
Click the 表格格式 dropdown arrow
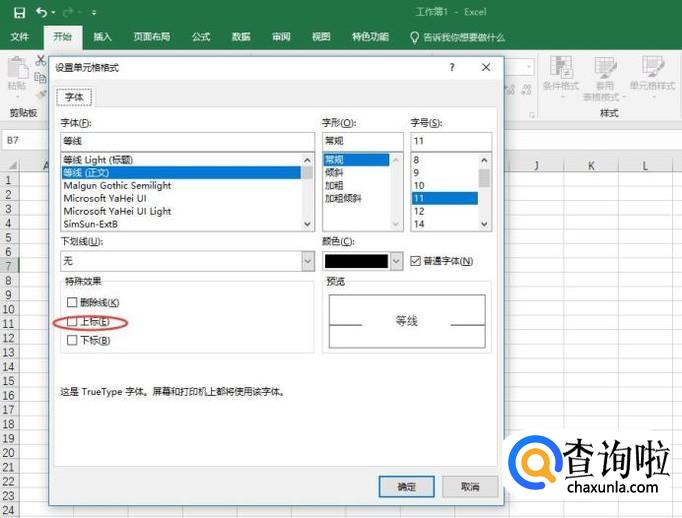[x=625, y=97]
